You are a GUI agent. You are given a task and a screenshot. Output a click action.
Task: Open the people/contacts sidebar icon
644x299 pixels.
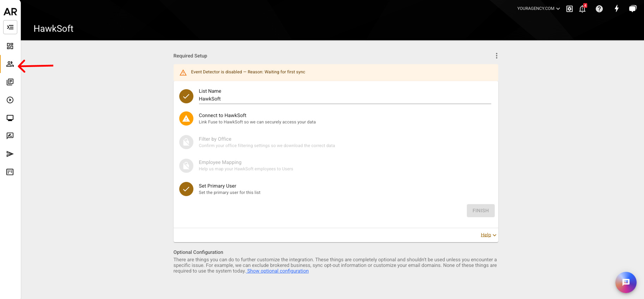(10, 64)
